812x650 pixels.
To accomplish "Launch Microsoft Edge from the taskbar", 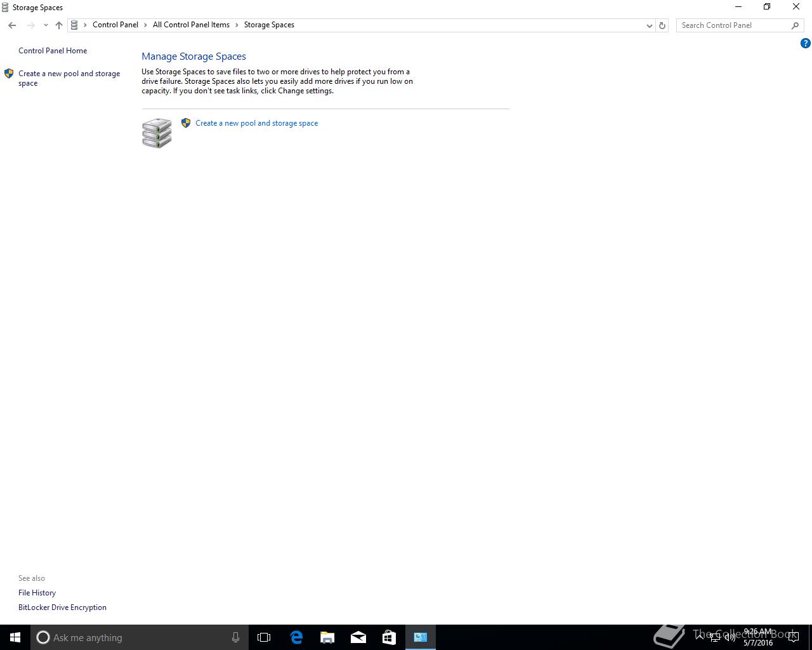I will [296, 637].
